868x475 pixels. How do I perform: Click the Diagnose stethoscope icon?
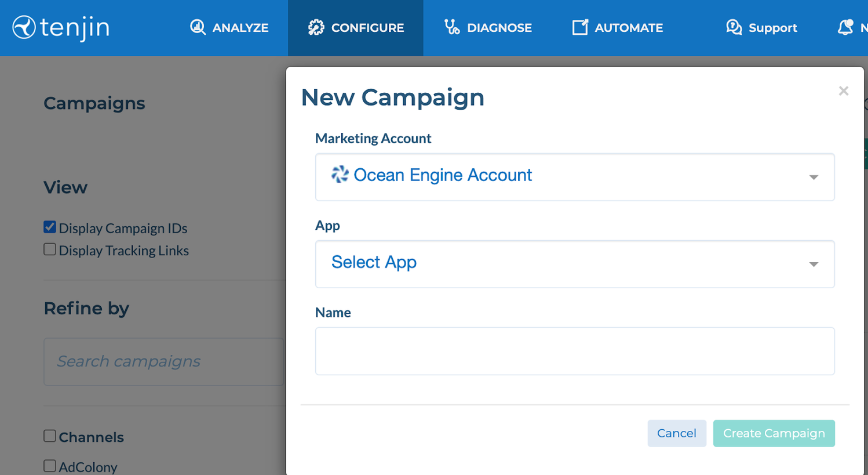[x=451, y=27]
